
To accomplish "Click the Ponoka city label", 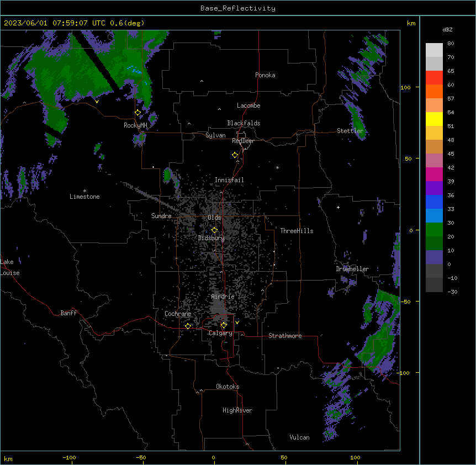I will click(265, 75).
